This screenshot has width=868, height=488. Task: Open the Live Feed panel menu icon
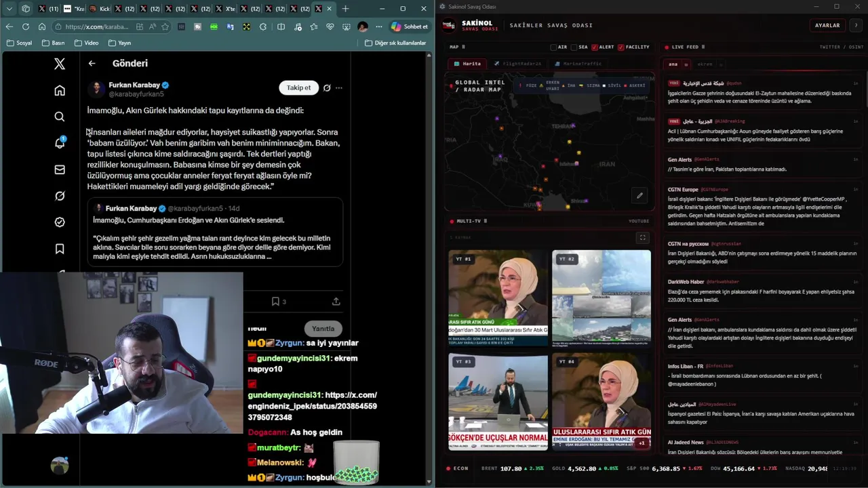click(703, 47)
